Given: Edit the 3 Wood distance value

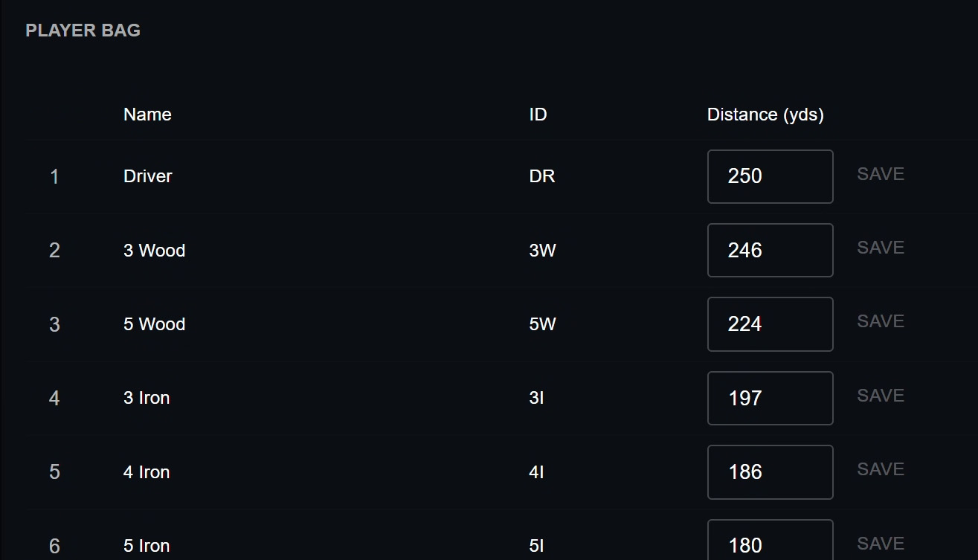Looking at the screenshot, I should [770, 250].
